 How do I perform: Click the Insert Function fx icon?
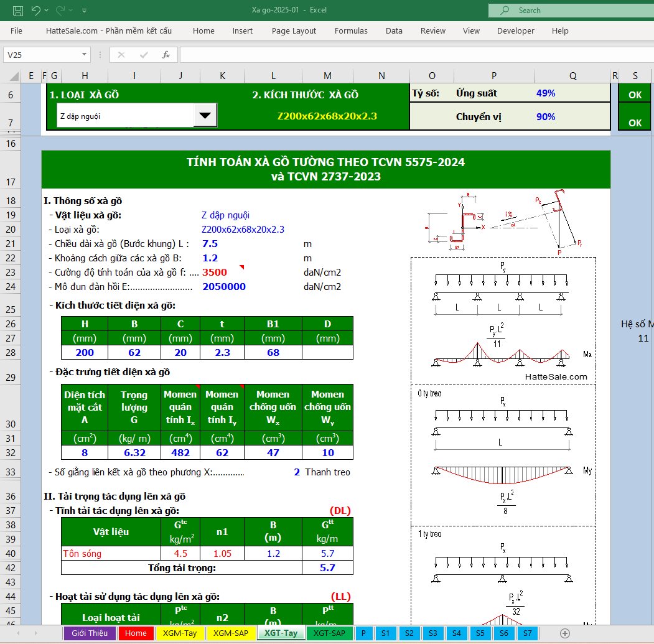166,55
